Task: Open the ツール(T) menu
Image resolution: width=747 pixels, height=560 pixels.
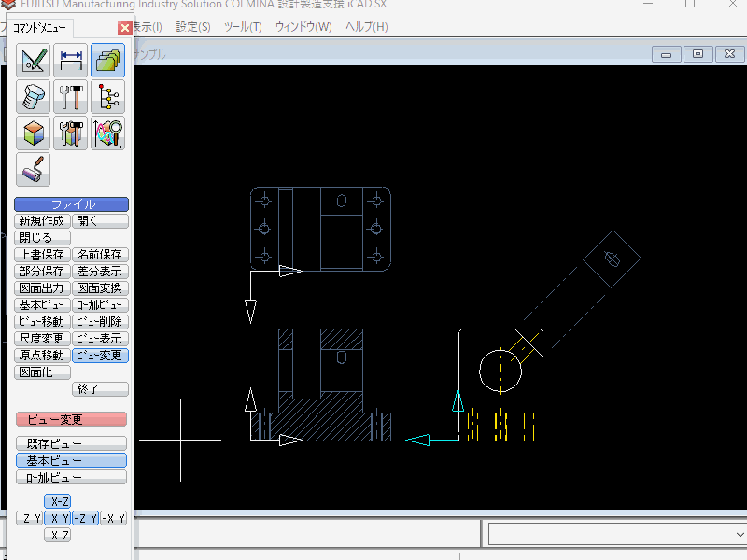Action: [x=243, y=27]
